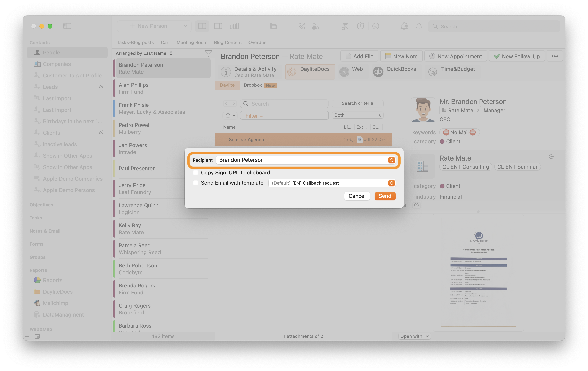Click the bell with person icon
This screenshot has width=588, height=371.
coord(404,26)
